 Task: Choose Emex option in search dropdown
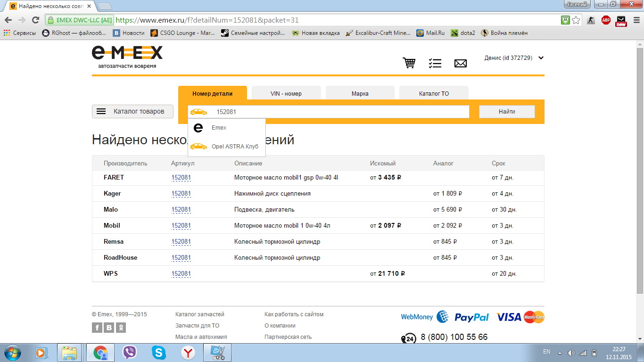219,128
